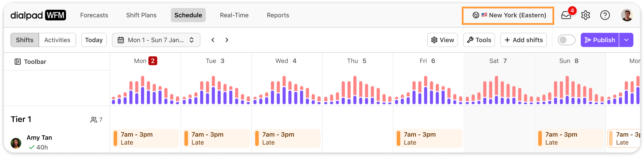Select the Amy Tan agent name
The height and width of the screenshot is (157, 644).
[x=39, y=137]
